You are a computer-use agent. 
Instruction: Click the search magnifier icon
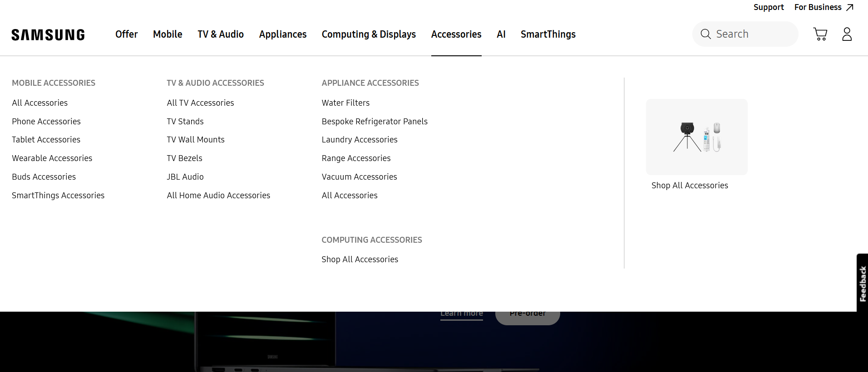705,34
